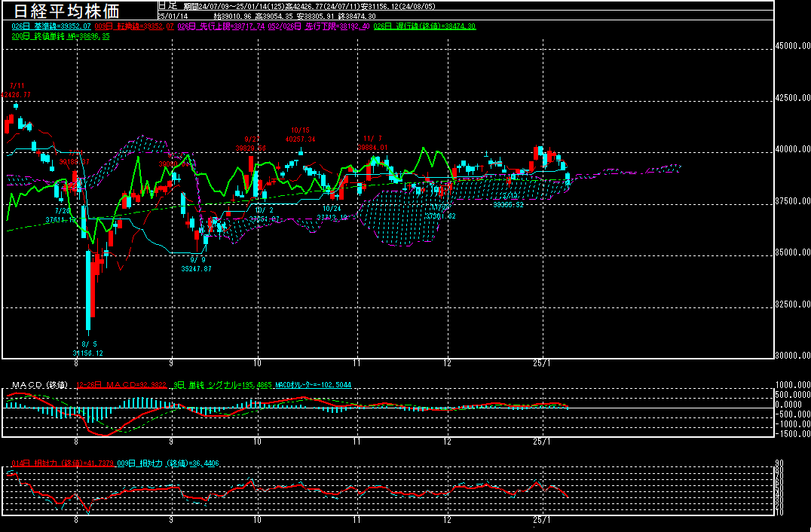The image size is (811, 532).
Task: Click the 25/01/14 date in the header
Action: [x=171, y=17]
